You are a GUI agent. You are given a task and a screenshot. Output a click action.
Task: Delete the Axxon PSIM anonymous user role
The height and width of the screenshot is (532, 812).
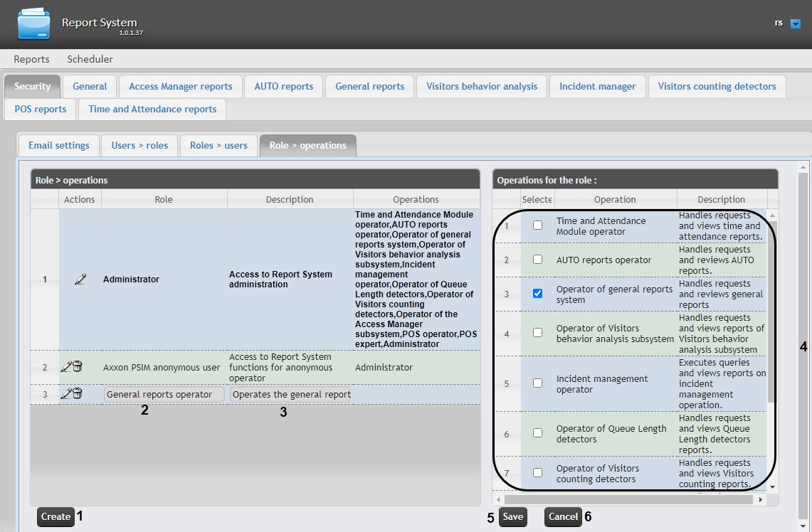[78, 367]
